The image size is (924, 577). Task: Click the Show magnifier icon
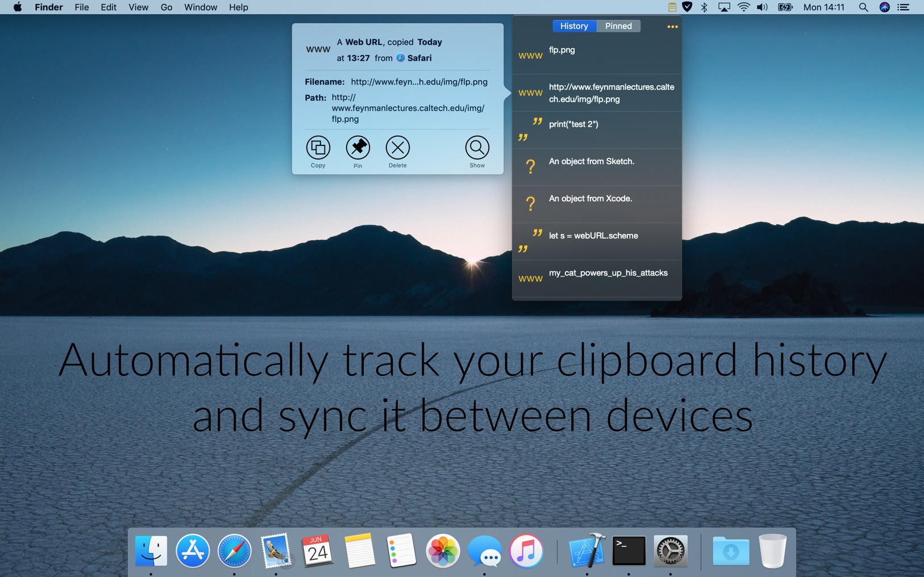click(x=477, y=148)
